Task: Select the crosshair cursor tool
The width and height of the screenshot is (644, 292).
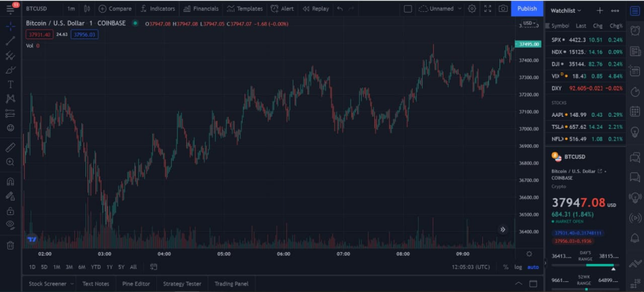Action: click(11, 27)
